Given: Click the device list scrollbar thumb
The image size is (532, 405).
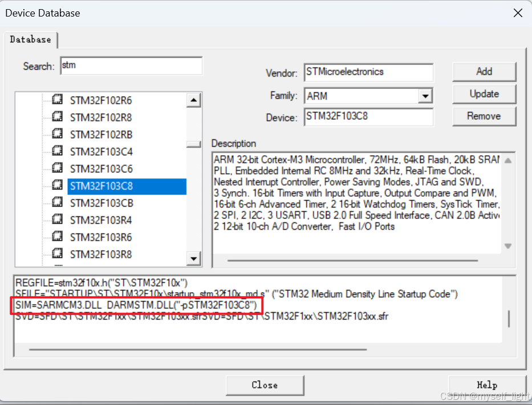Looking at the screenshot, I should [193, 144].
